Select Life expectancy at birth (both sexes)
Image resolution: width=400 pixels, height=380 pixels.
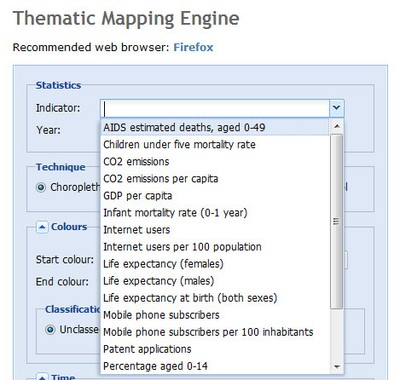pos(215,298)
